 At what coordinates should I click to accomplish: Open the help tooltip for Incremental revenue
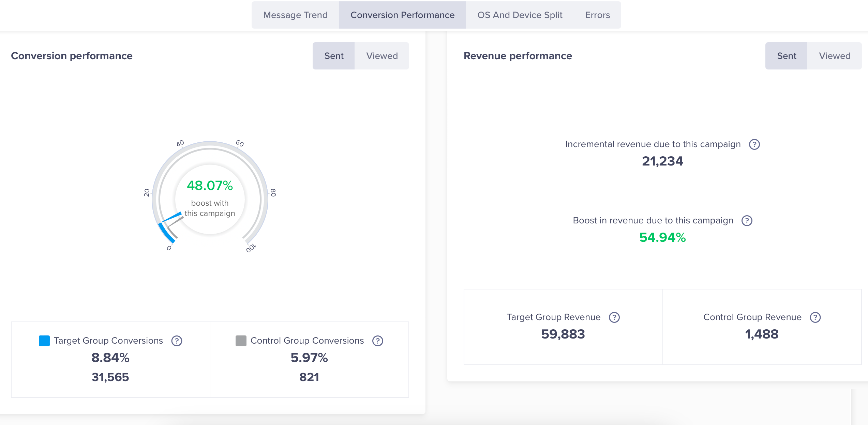coord(753,144)
